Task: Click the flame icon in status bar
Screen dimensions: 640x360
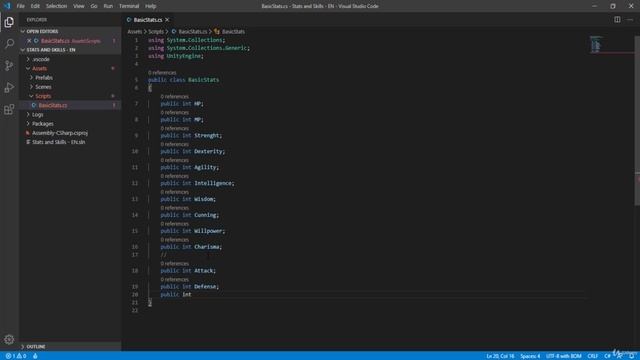Action: pos(35,356)
